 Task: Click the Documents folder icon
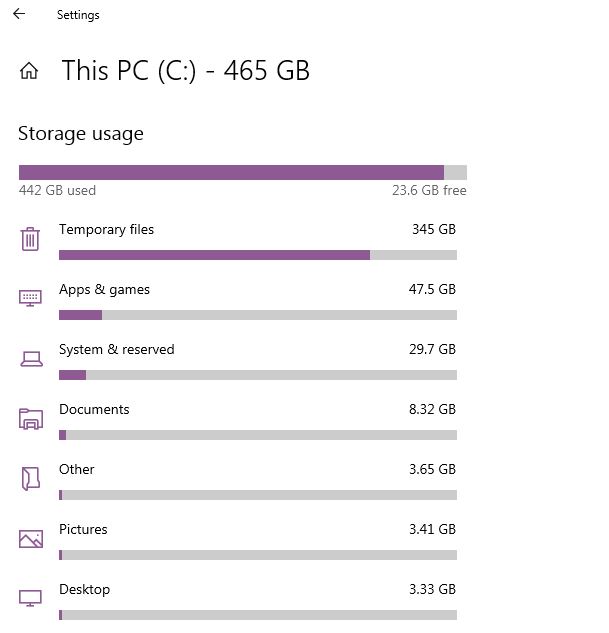[x=31, y=419]
